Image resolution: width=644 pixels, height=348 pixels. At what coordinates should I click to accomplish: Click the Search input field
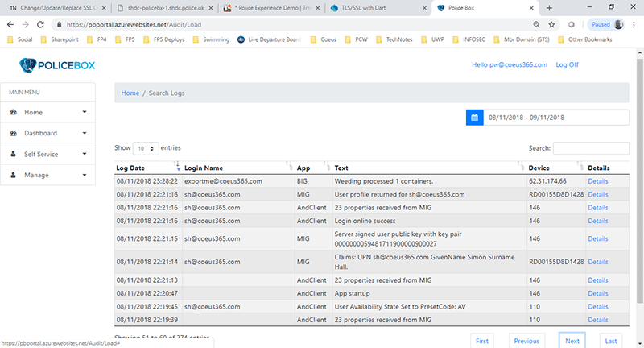point(591,148)
